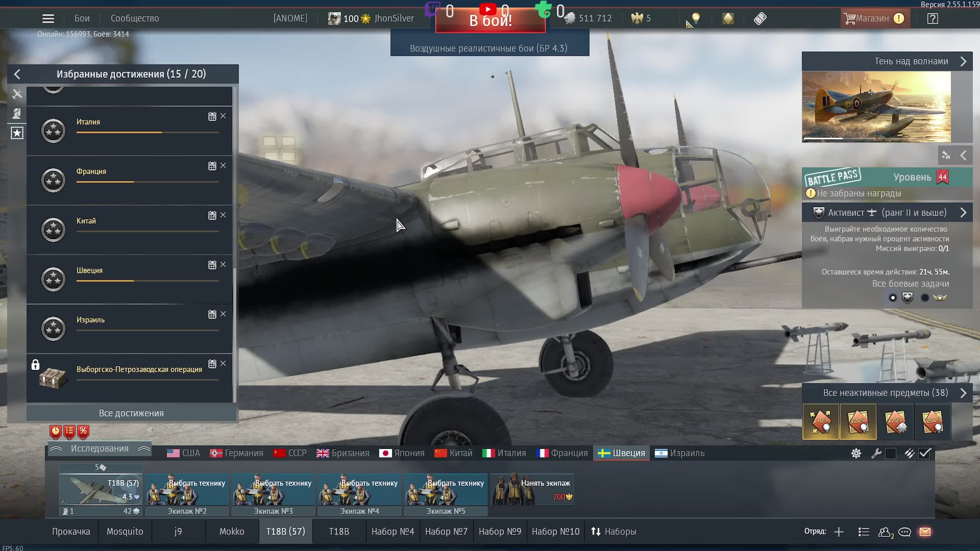Open the Выборгско-Петрозаводская операция trophy chest

pos(53,378)
